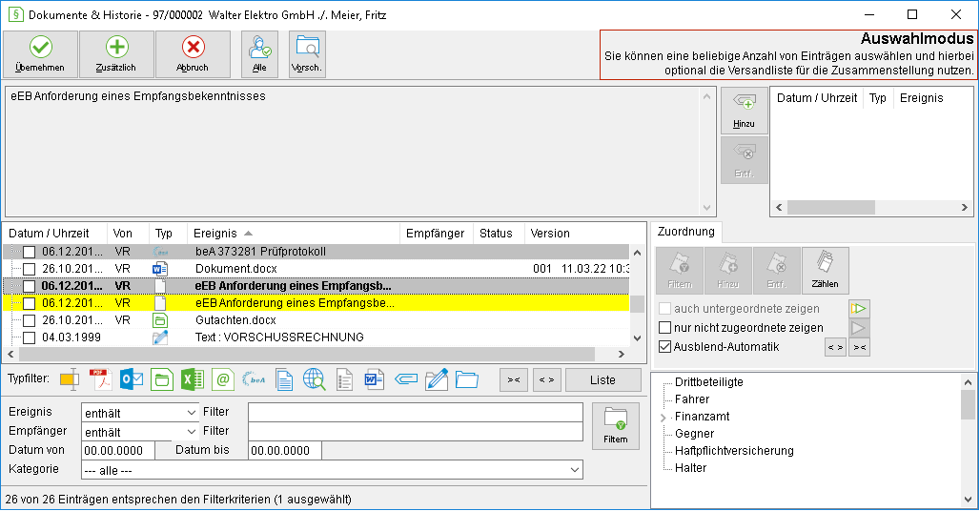Click auch untergeordnete zeigen checkbox
This screenshot has height=511, width=980.
(665, 309)
